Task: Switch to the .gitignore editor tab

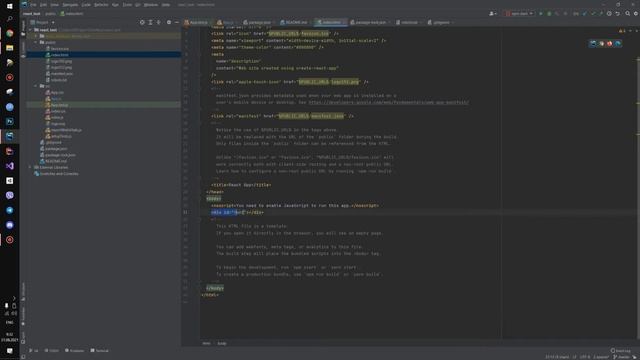Action: click(x=441, y=22)
